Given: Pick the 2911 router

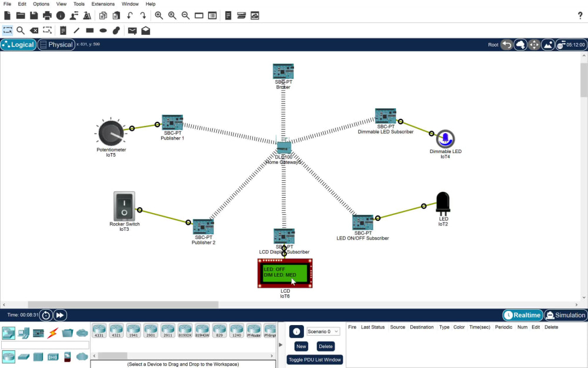Looking at the screenshot, I should pos(168,330).
